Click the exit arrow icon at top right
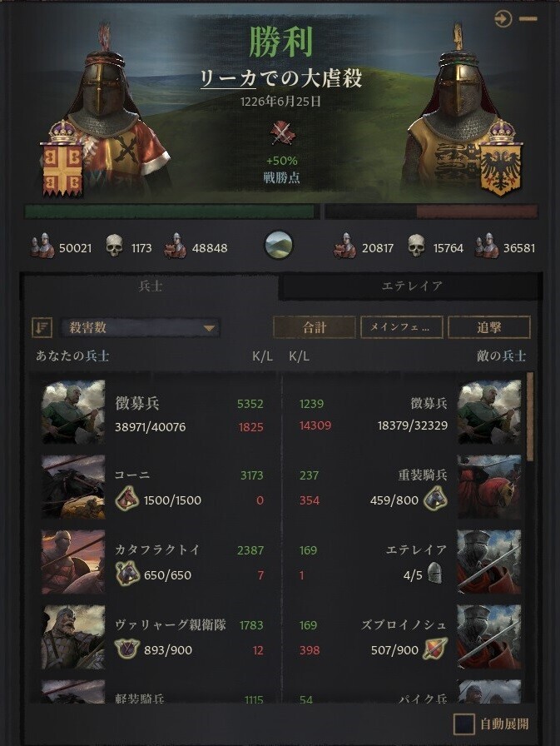This screenshot has width=560, height=746. (503, 19)
